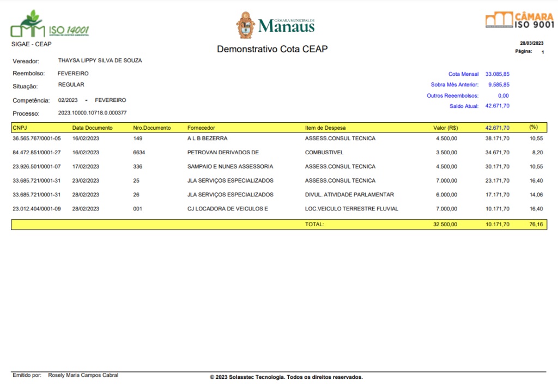This screenshot has height=392, width=558.
Task: Select issuer name Rosely Maria Campos Cabral
Action: (x=83, y=375)
